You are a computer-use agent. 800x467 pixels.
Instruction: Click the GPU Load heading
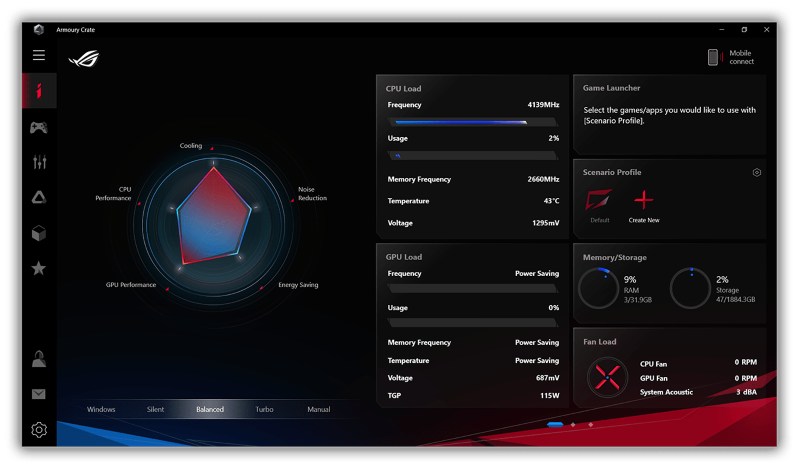(x=404, y=257)
